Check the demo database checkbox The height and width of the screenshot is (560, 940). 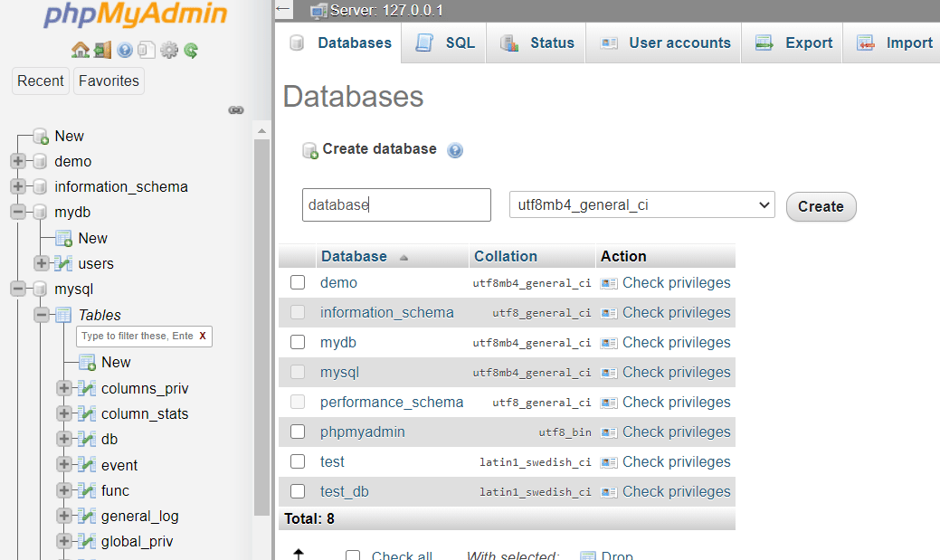298,283
